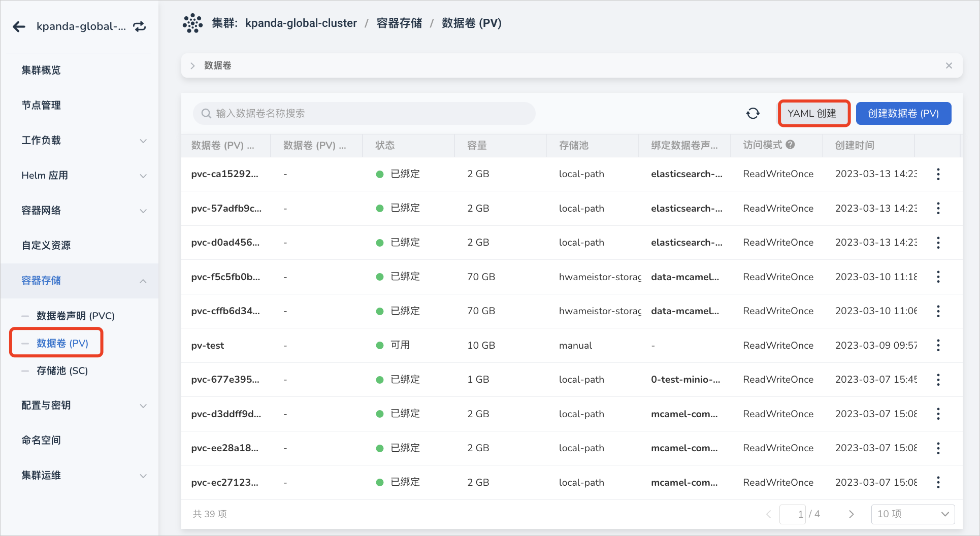
Task: Open the pvc-f5c5fb0b volume link
Action: click(x=225, y=277)
